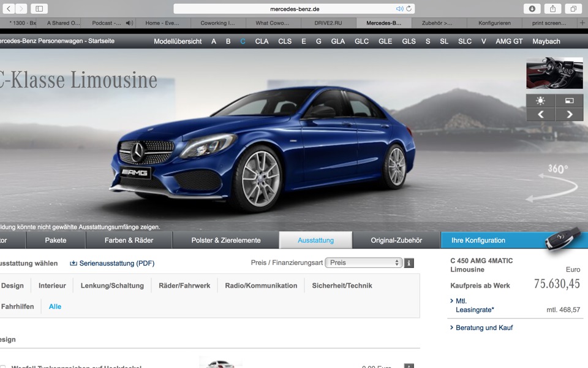The image size is (588, 368).
Task: Open Beratung und Kauf link
Action: pyautogui.click(x=484, y=328)
